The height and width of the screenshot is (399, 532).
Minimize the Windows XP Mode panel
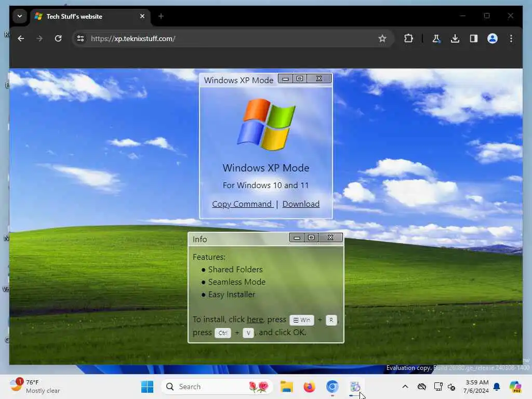[x=285, y=79]
